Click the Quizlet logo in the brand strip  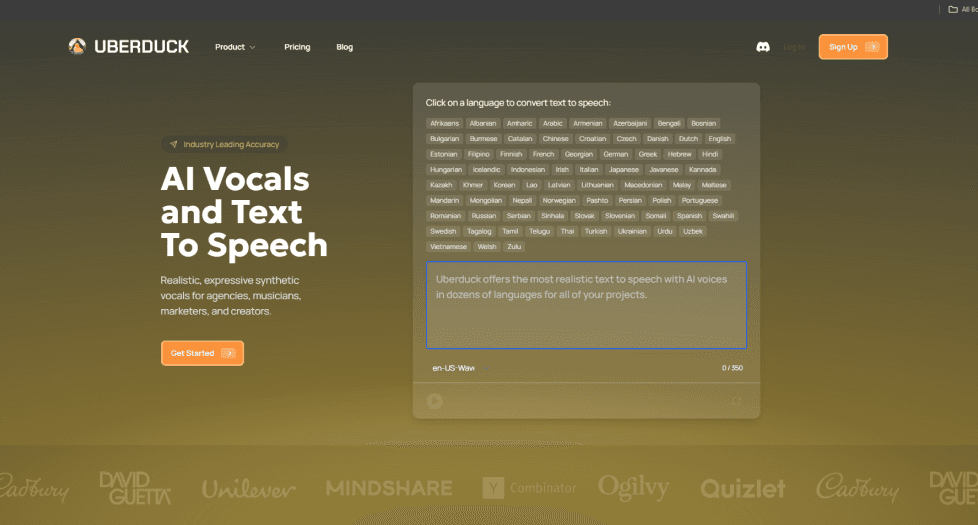coord(743,488)
